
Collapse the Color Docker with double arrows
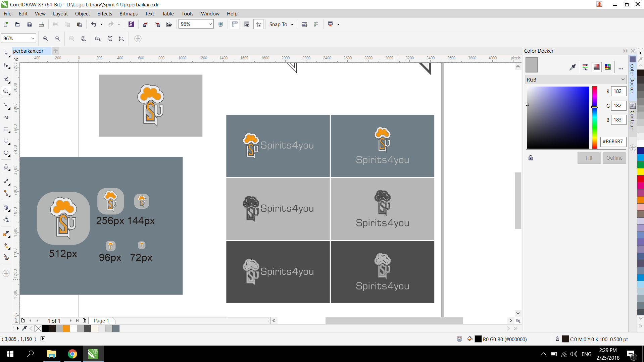pyautogui.click(x=626, y=51)
